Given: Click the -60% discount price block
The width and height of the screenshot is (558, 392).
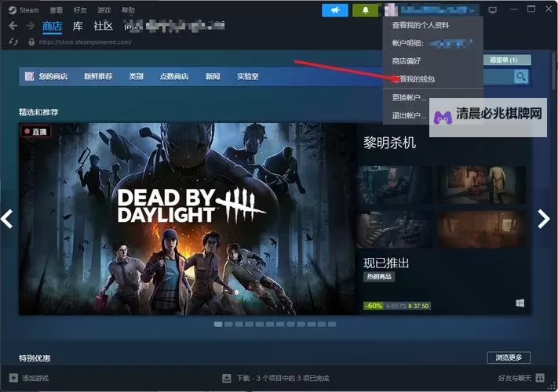Looking at the screenshot, I should [397, 306].
